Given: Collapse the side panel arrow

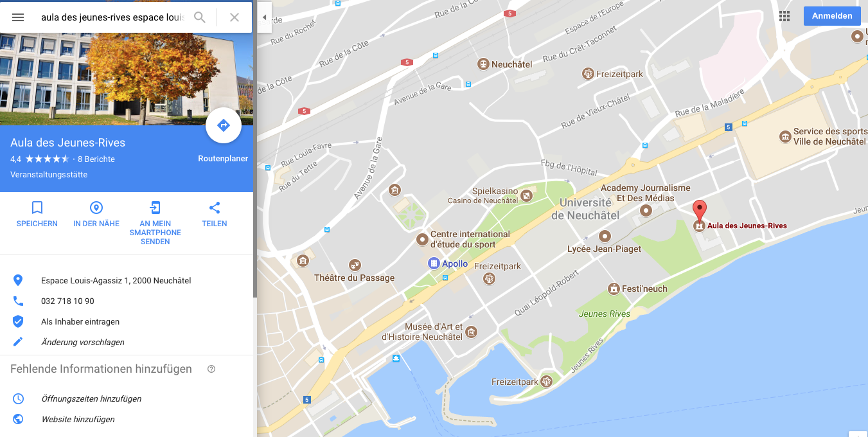Looking at the screenshot, I should (x=264, y=17).
